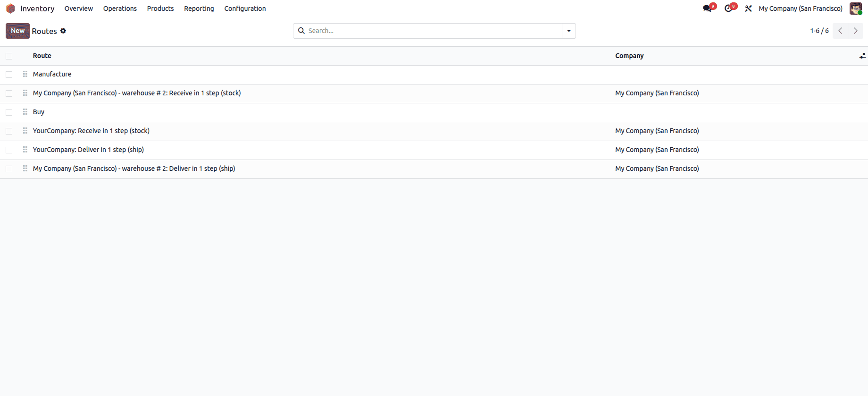The width and height of the screenshot is (868, 396).
Task: Open the Buy route
Action: [39, 112]
